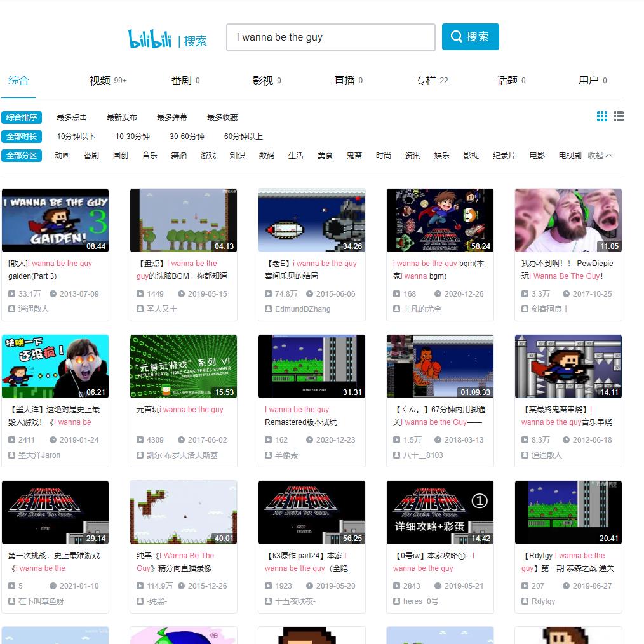Filter duration to 30-60分钟

(187, 137)
